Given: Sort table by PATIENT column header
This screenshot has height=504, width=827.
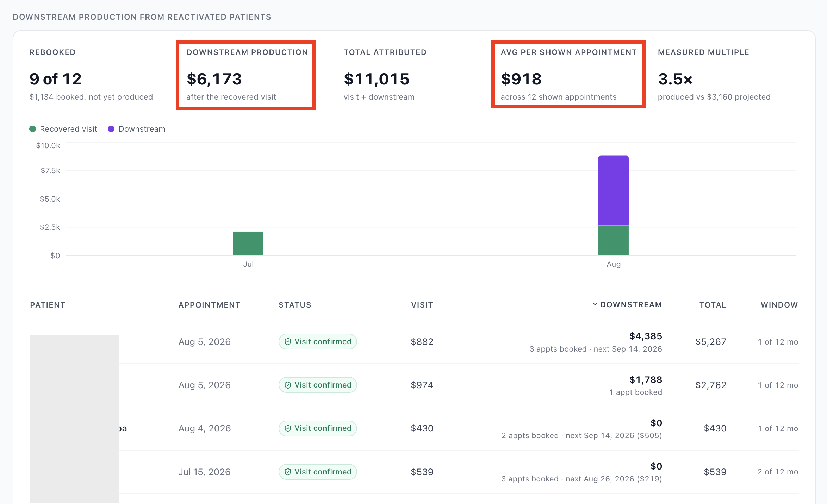Looking at the screenshot, I should click(x=48, y=305).
